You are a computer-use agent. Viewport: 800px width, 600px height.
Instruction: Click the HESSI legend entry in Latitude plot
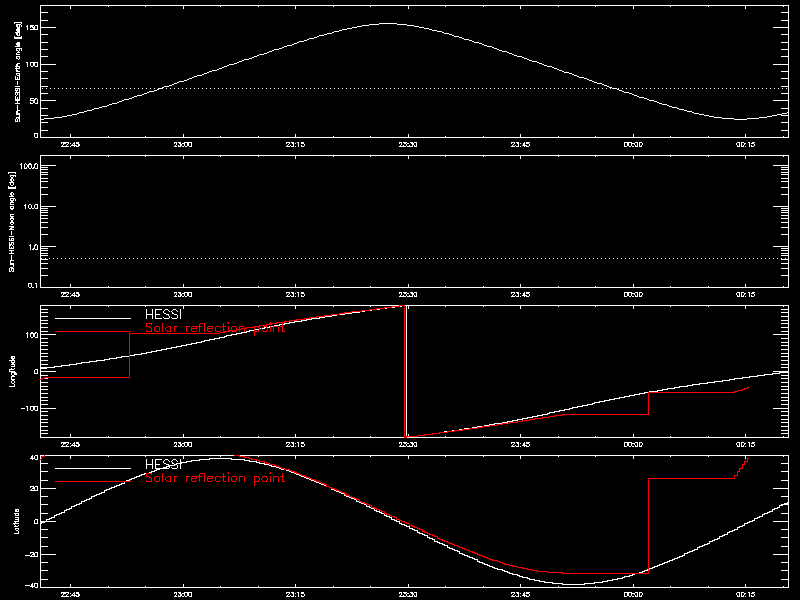coord(163,464)
